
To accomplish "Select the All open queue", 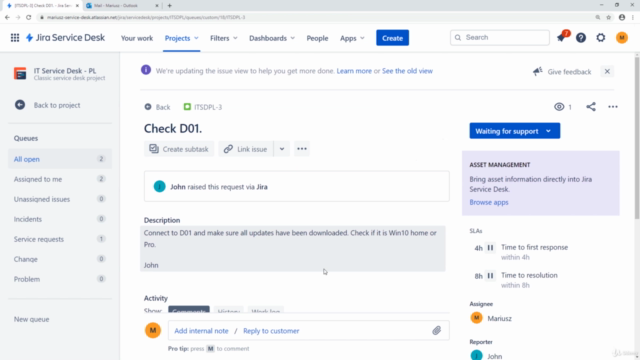I will [60, 159].
